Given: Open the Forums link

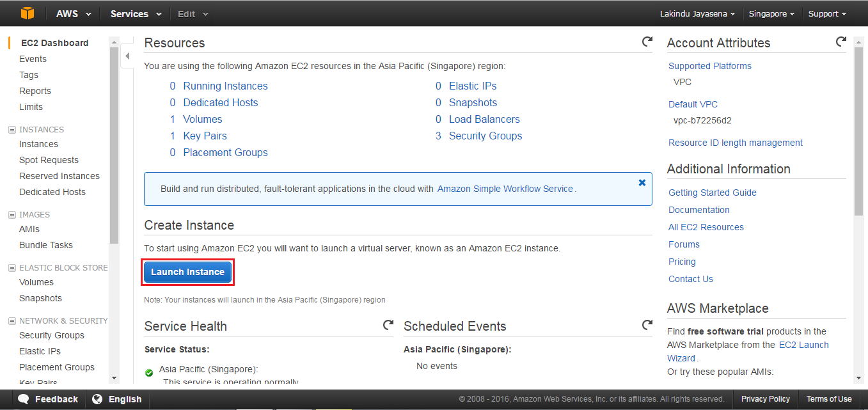Looking at the screenshot, I should (684, 244).
